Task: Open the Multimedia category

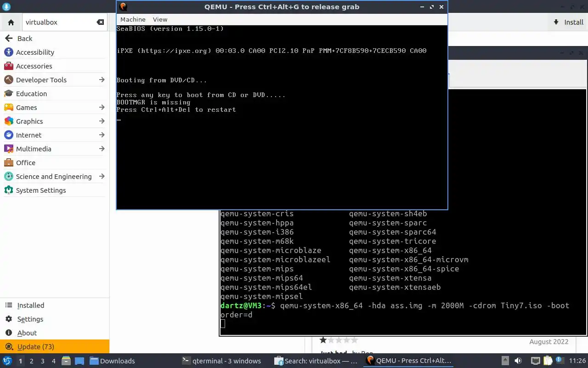Action: pos(55,149)
